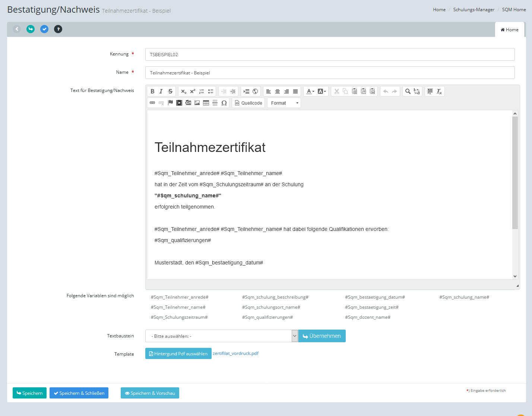Toggle italic text formatting

pos(161,91)
